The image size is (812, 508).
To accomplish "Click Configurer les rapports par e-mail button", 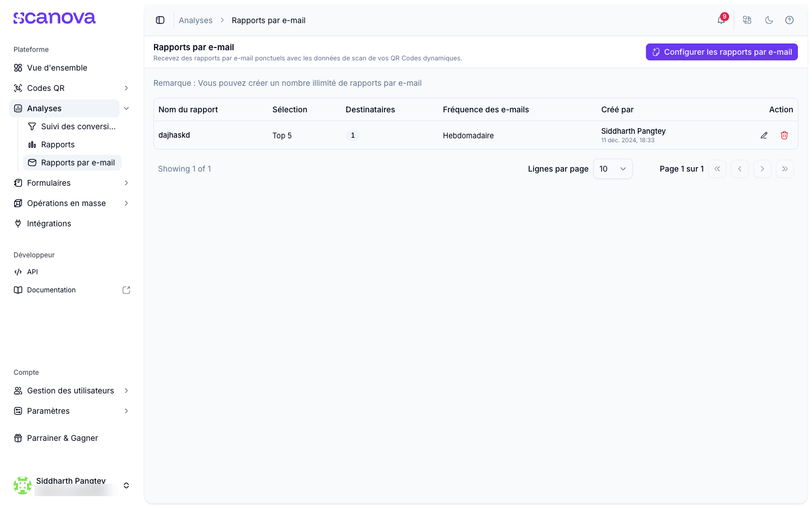I will coord(722,52).
